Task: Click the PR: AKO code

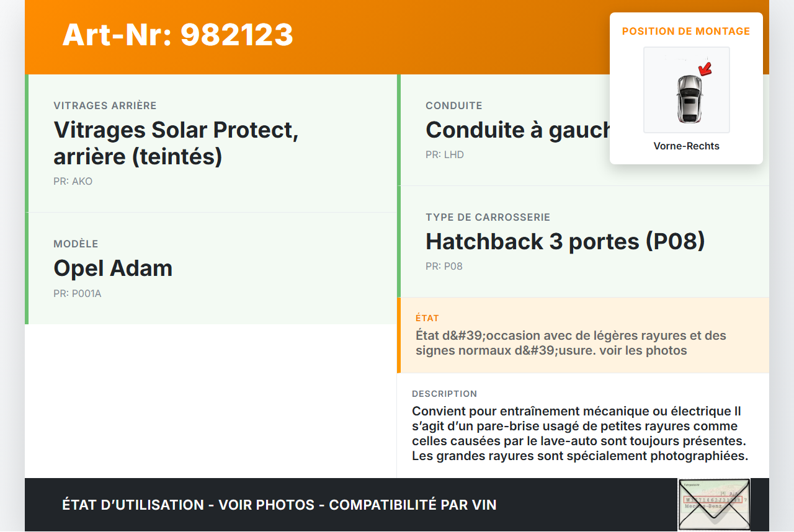Action: click(73, 182)
